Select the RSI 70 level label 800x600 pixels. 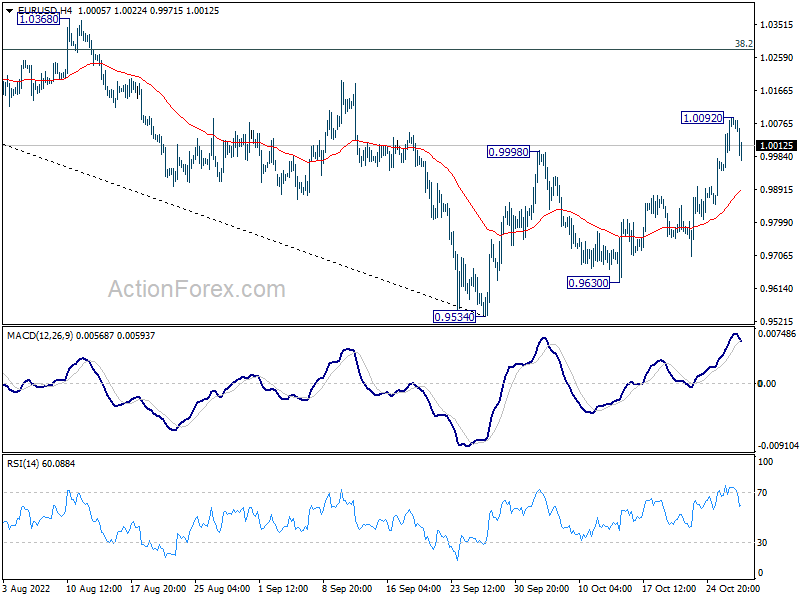(762, 493)
